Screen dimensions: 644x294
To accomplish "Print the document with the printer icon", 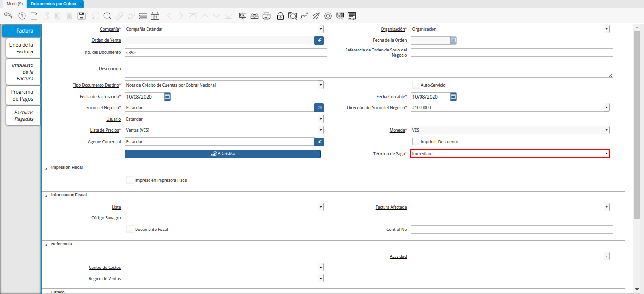I will click(x=267, y=16).
